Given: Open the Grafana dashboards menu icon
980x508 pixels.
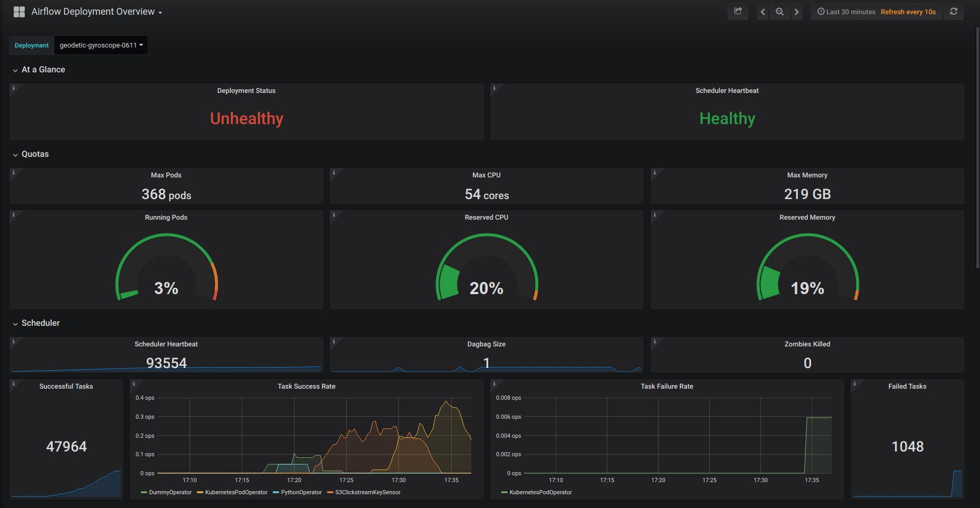Looking at the screenshot, I should tap(19, 11).
